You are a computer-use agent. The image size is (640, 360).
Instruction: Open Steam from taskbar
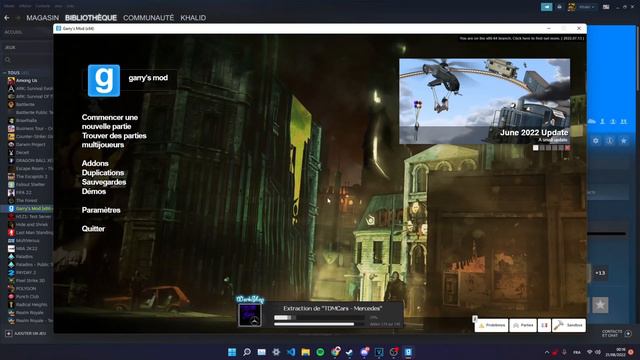click(350, 352)
